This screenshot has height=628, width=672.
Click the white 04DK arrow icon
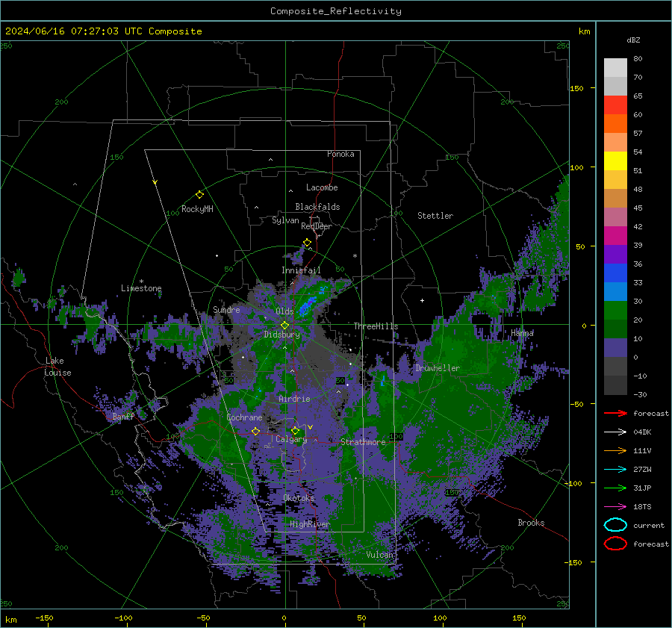pos(615,432)
